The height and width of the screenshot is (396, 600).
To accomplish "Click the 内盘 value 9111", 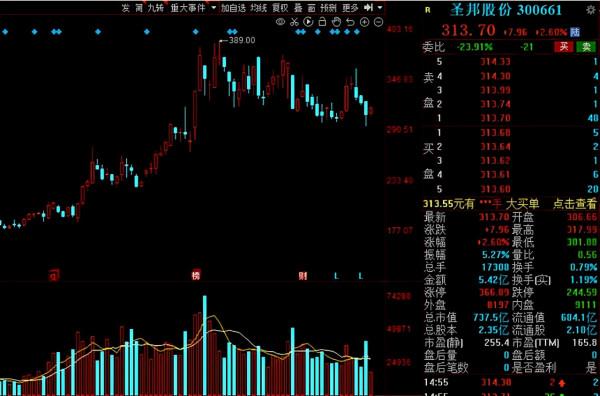I will [x=587, y=305].
